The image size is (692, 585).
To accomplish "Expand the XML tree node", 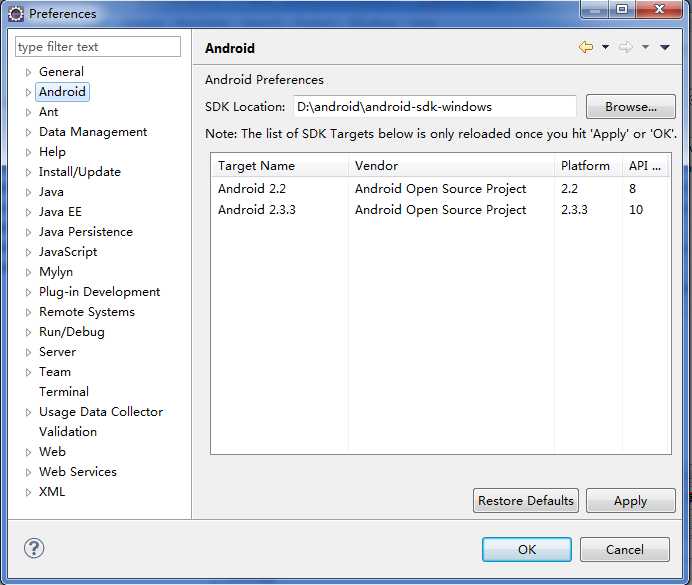I will pos(28,492).
